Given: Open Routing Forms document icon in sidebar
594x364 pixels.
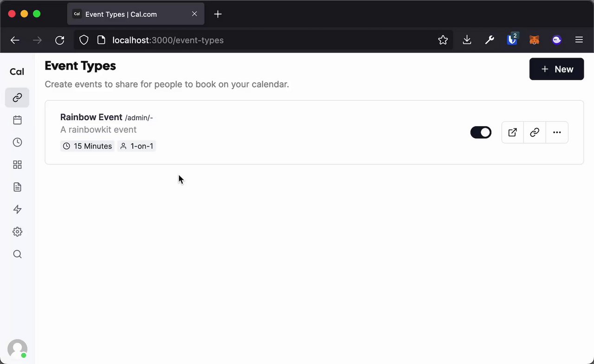Looking at the screenshot, I should (17, 187).
